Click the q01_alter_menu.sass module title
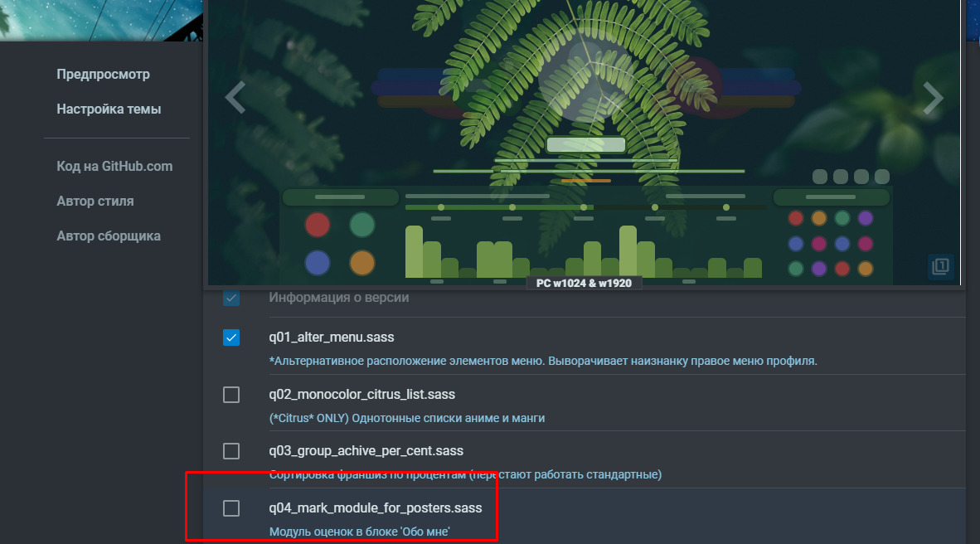This screenshot has height=544, width=980. coord(331,338)
